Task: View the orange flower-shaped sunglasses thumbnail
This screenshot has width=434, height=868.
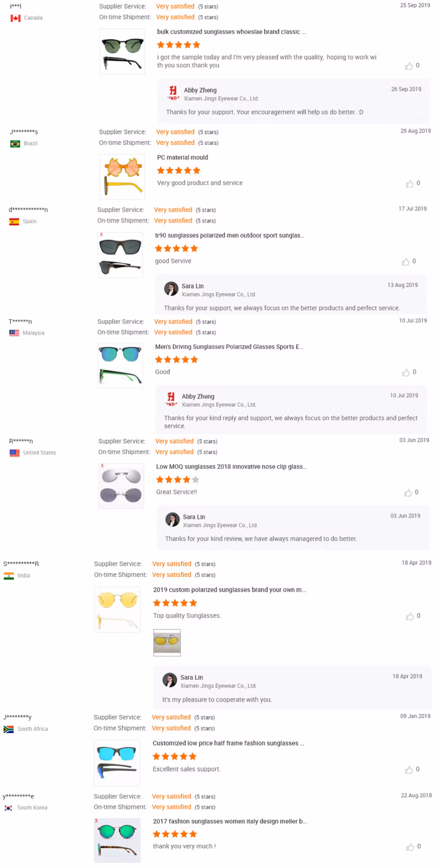Action: pos(123,177)
